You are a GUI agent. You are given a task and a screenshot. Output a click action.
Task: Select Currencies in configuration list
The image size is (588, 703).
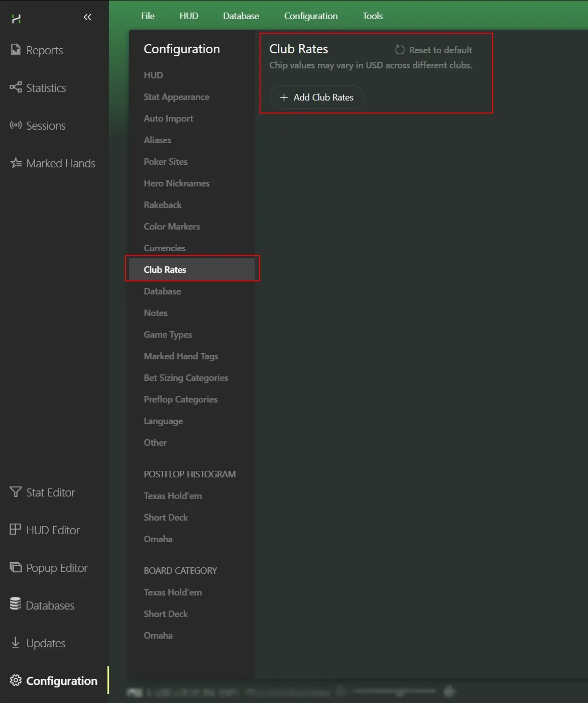tap(165, 248)
